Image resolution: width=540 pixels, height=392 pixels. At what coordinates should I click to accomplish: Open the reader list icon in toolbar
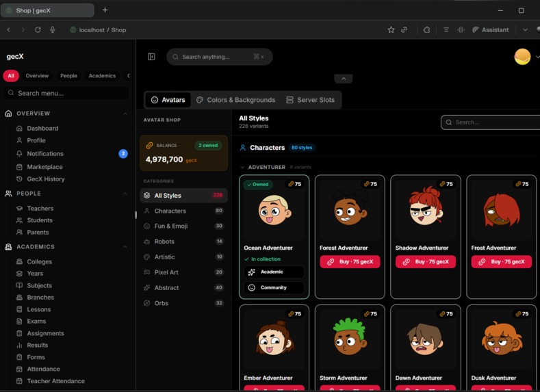pos(446,30)
